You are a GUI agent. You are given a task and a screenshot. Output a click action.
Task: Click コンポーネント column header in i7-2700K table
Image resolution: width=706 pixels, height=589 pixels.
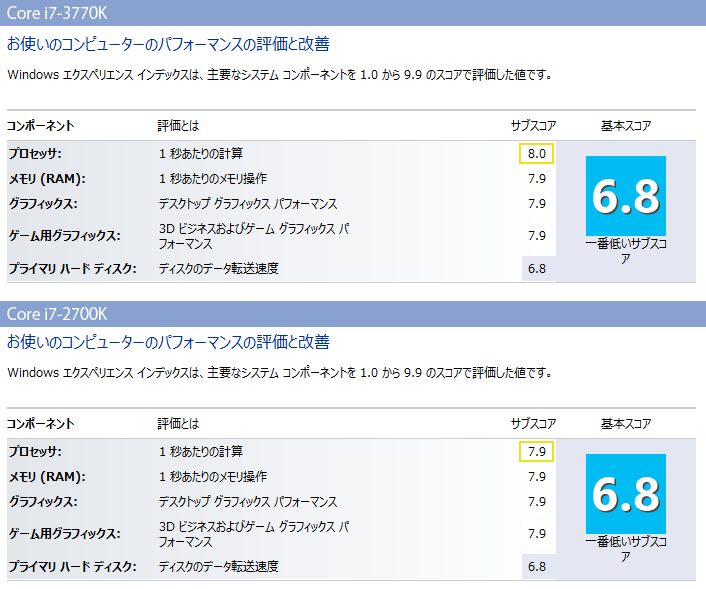pyautogui.click(x=41, y=424)
